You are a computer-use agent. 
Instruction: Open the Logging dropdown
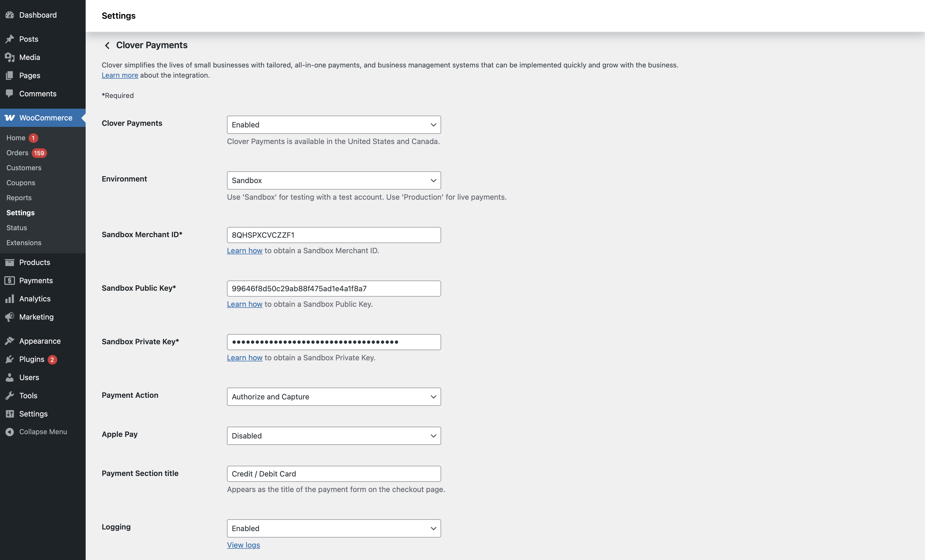coord(333,528)
